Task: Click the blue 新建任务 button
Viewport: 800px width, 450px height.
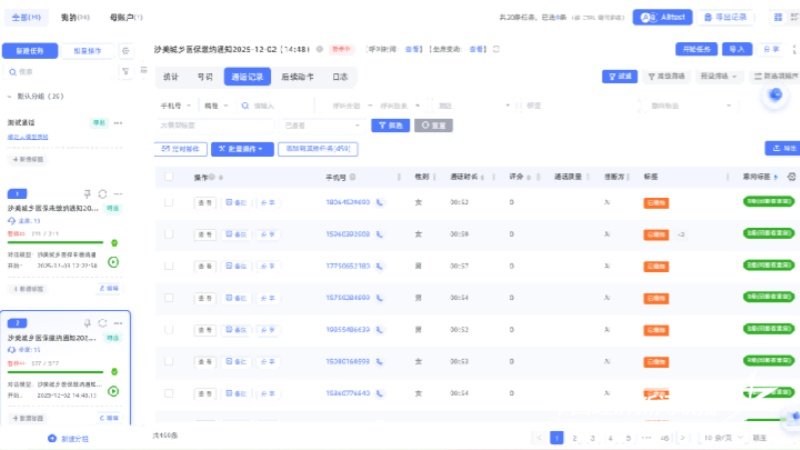Action: 29,50
